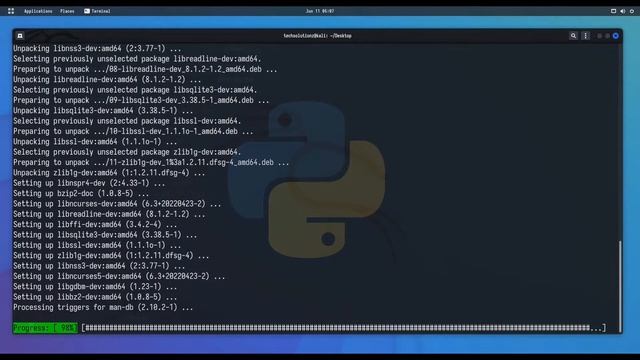Click the screen/display icon in system tray
Screen dimensions: 640x360
coord(613,11)
